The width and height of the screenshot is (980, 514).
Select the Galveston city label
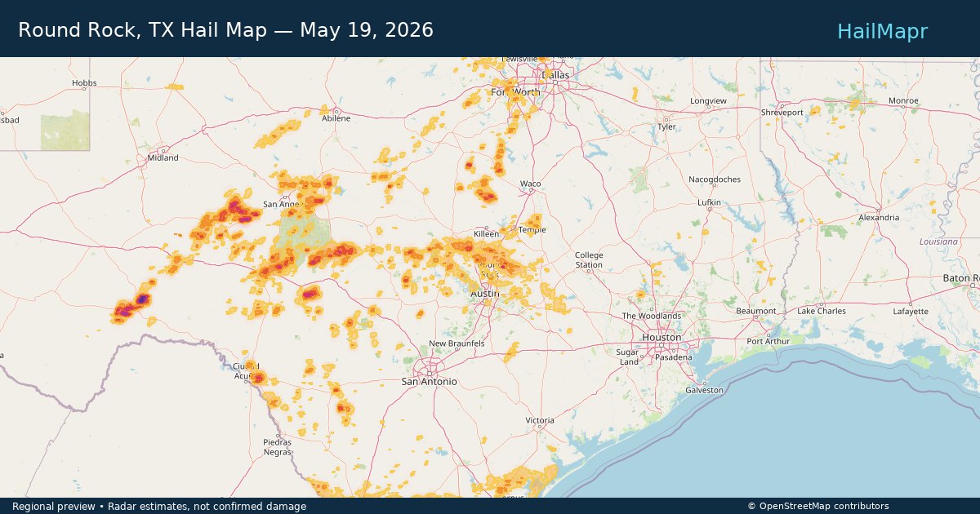coord(705,390)
